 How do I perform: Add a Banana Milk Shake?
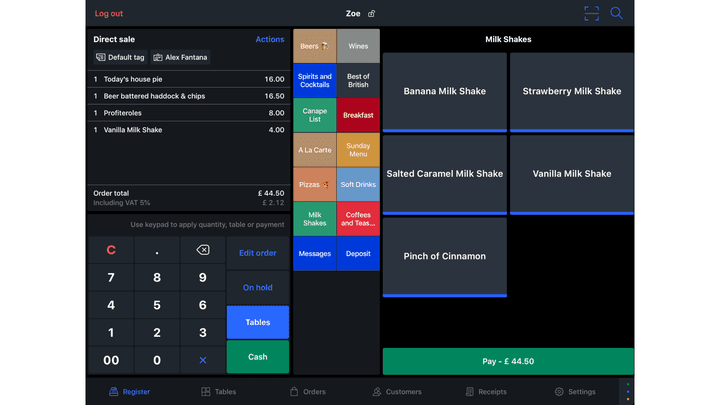[x=444, y=92]
